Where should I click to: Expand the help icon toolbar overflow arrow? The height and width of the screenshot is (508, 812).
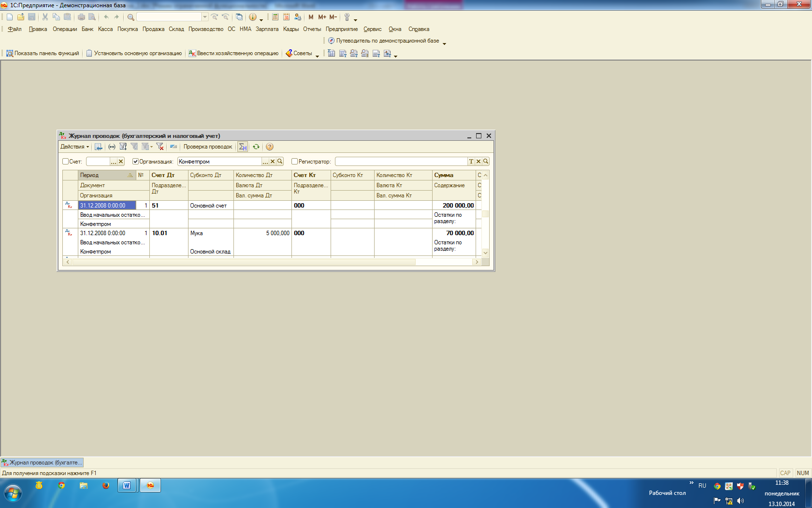click(261, 20)
